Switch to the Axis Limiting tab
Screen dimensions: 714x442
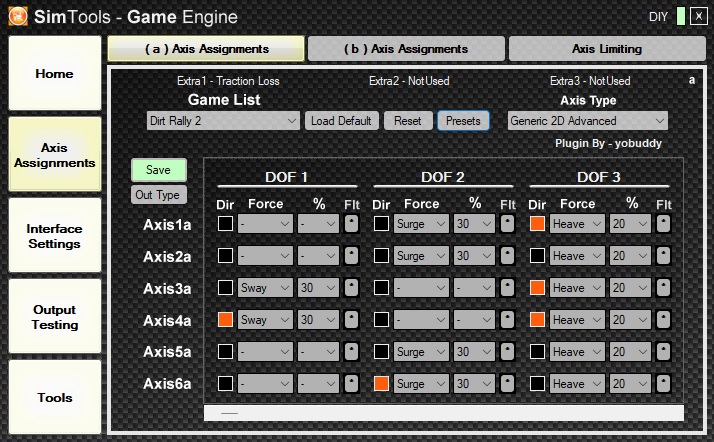pos(607,49)
